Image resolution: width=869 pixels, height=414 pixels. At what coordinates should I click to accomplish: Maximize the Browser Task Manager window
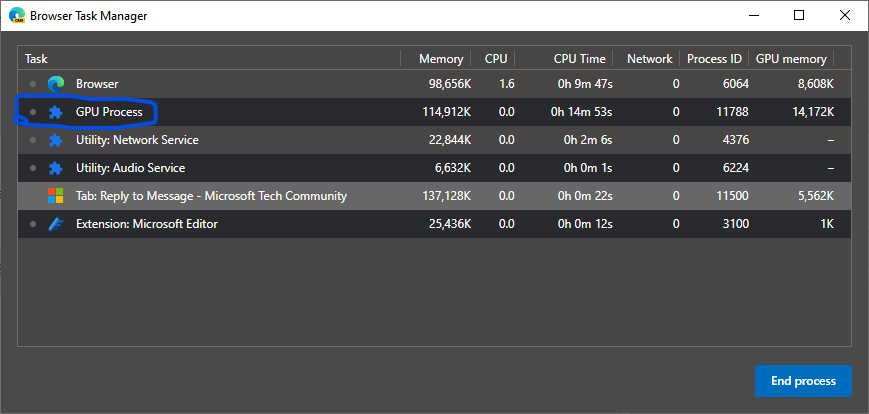point(799,16)
